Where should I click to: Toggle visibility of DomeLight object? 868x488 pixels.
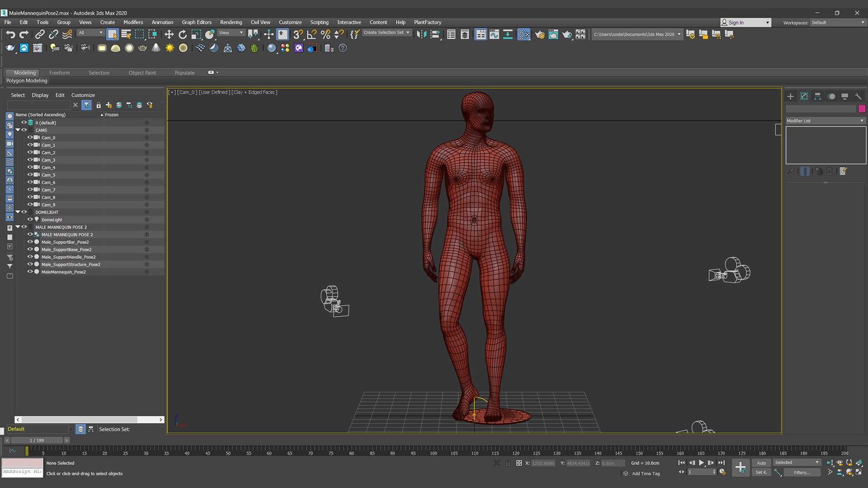click(30, 220)
